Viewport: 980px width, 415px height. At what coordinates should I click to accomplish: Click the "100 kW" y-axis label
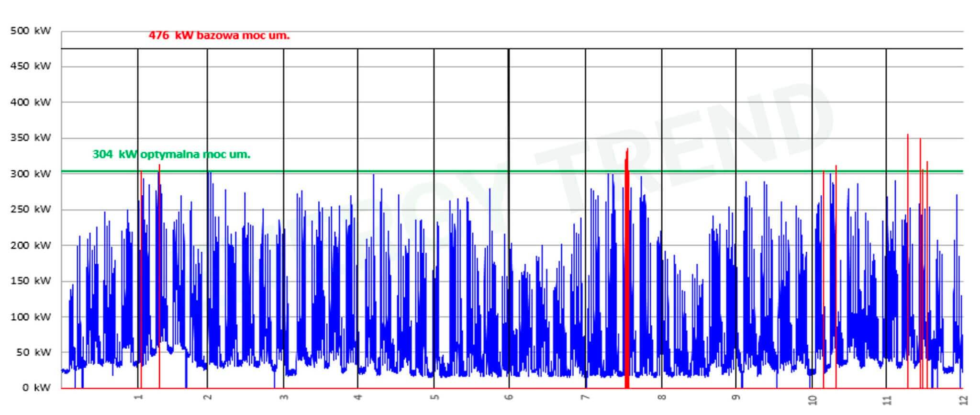(x=30, y=317)
